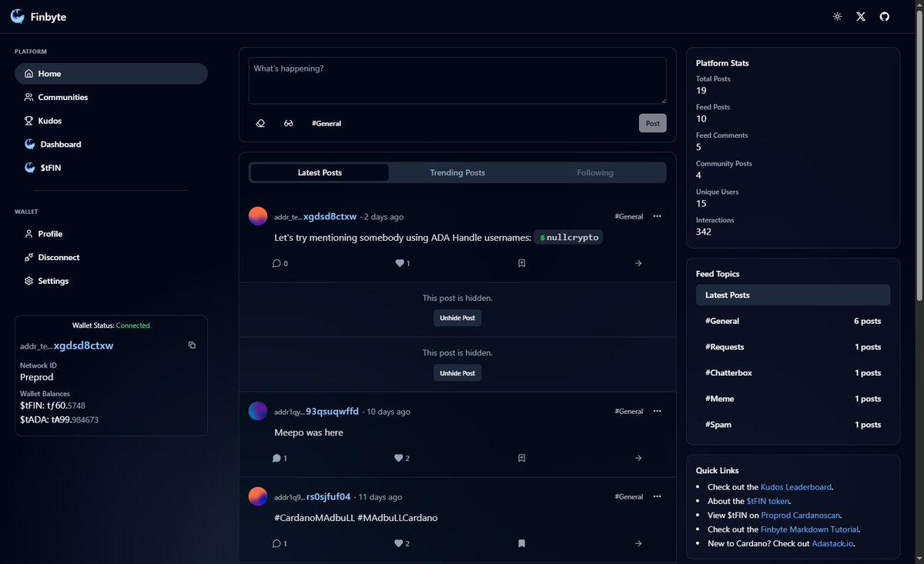Open comments on the nullcrypto mention post
Image resolution: width=924 pixels, height=564 pixels.
[x=280, y=263]
